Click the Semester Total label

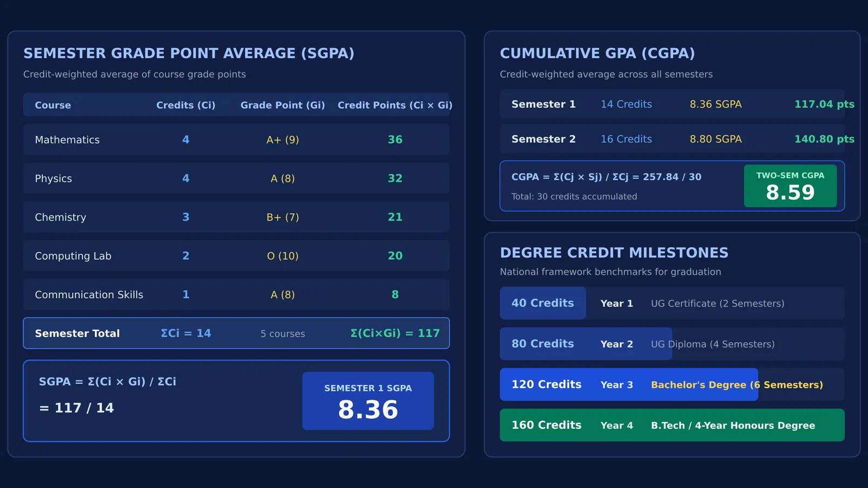(77, 333)
